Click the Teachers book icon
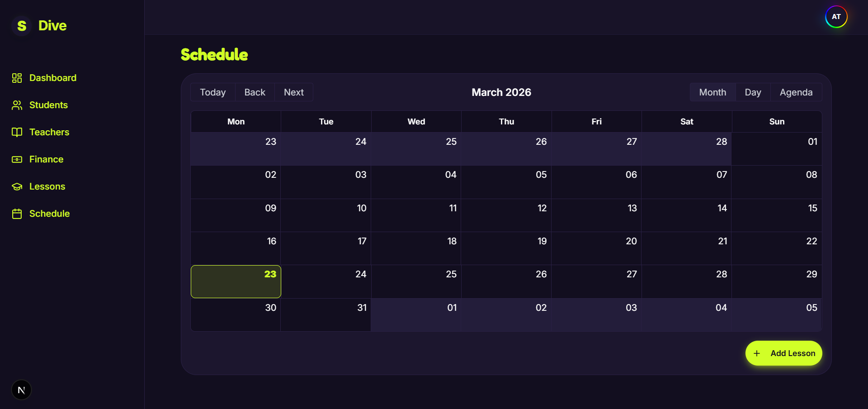868x409 pixels. pos(17,132)
